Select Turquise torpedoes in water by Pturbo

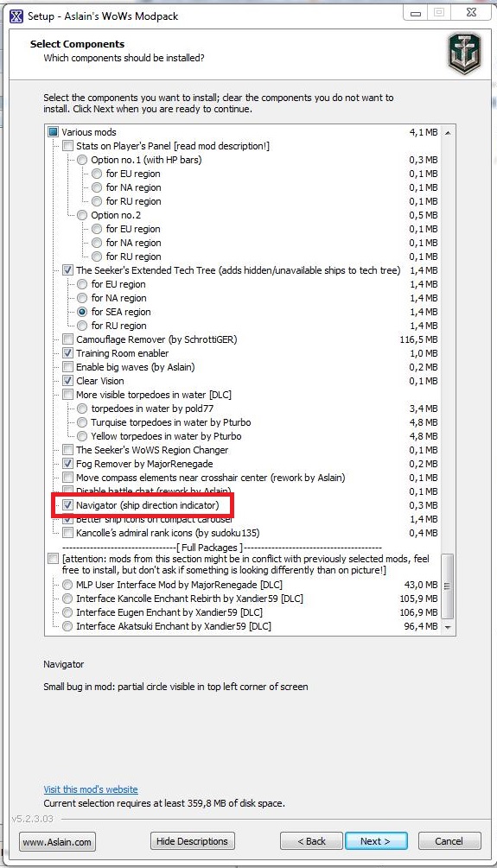(x=83, y=423)
